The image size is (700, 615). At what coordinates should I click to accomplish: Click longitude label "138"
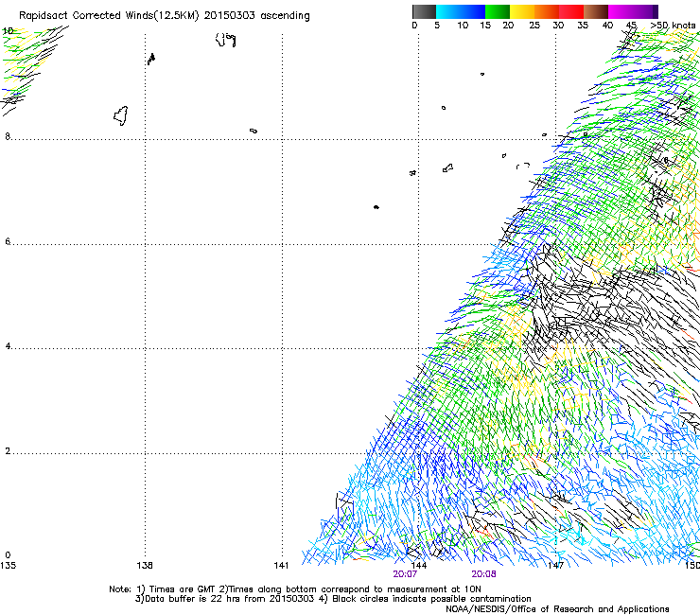point(145,566)
